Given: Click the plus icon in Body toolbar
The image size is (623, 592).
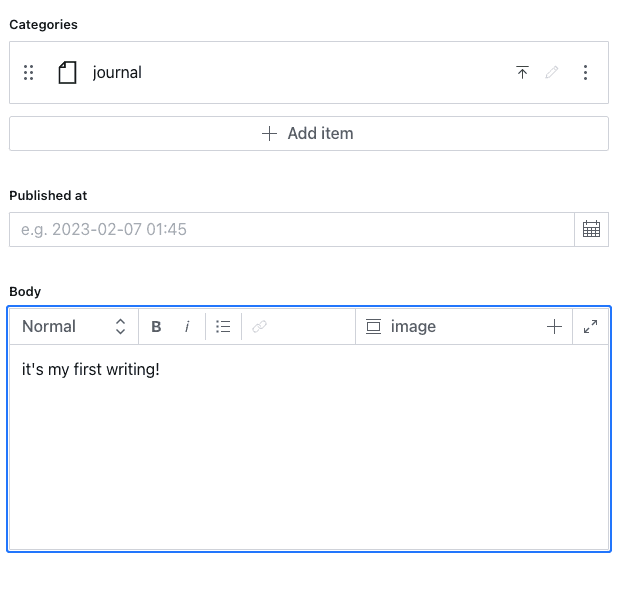Looking at the screenshot, I should click(554, 326).
